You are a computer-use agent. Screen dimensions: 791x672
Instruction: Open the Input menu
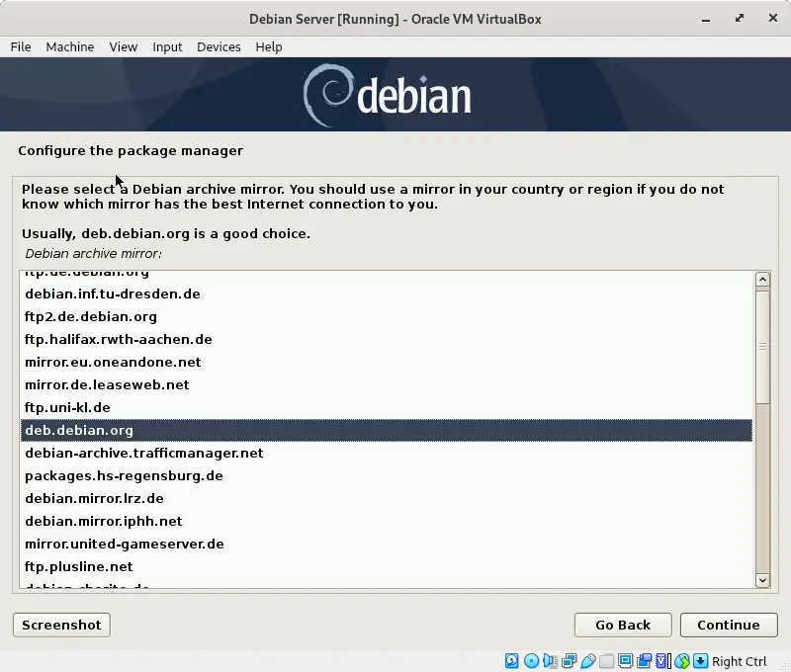click(x=167, y=46)
